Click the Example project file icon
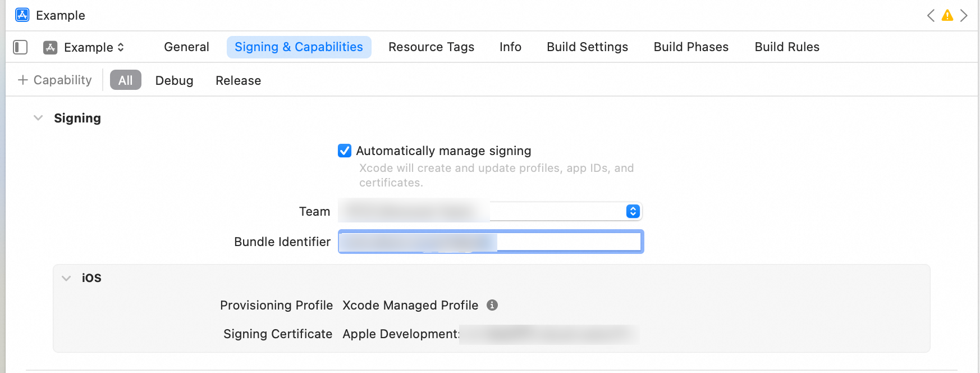 point(22,15)
